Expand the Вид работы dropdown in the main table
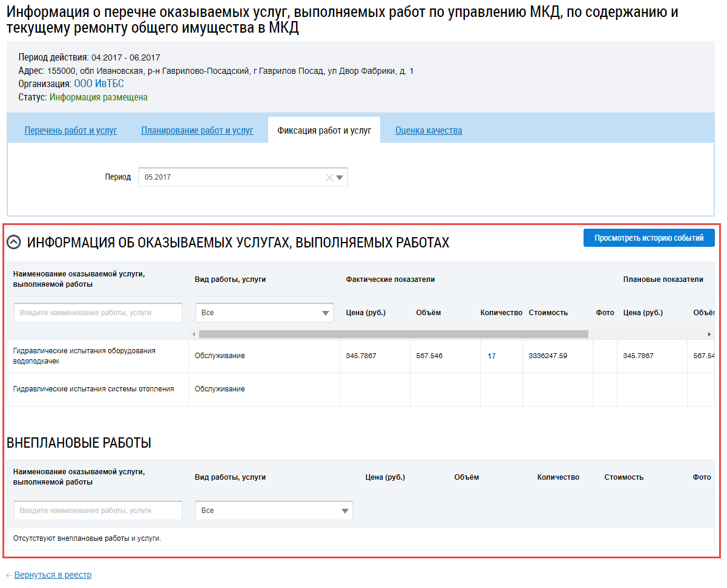The image size is (727, 588). [x=264, y=313]
